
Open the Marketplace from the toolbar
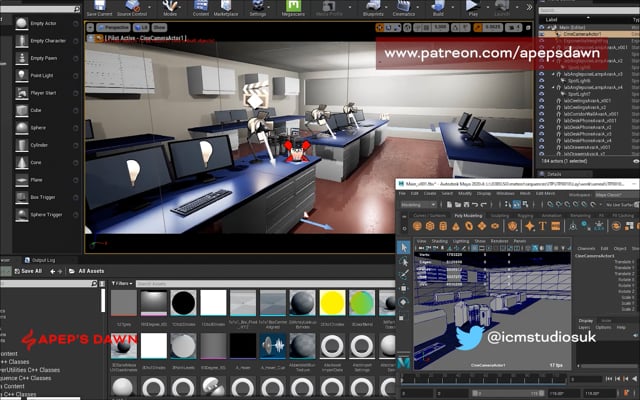226,7
